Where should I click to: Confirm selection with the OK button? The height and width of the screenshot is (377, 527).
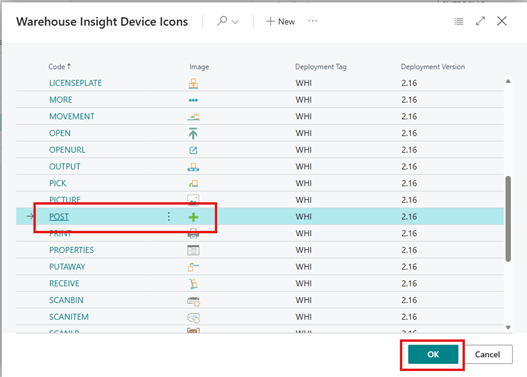click(x=433, y=354)
